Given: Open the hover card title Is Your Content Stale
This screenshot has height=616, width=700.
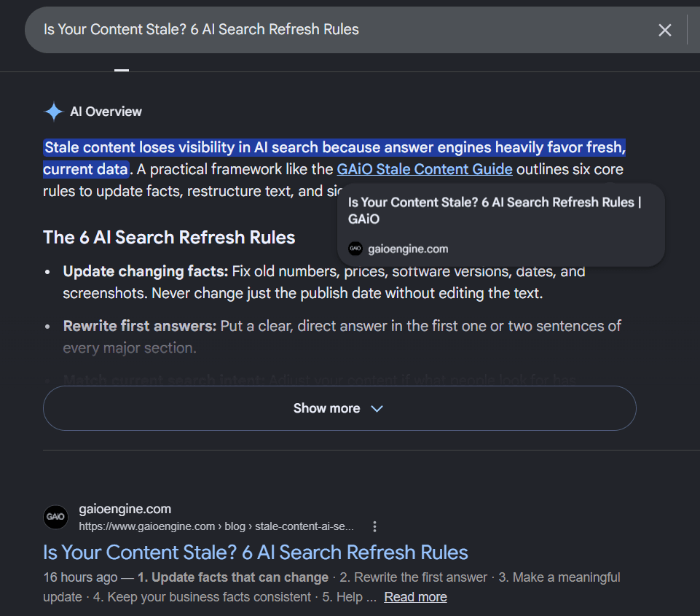Looking at the screenshot, I should (x=494, y=211).
